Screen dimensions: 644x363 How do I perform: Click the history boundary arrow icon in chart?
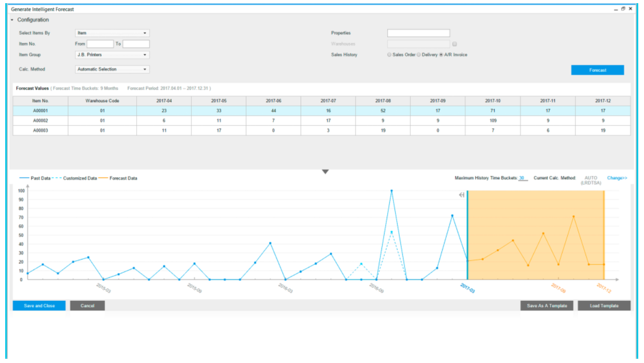(462, 195)
